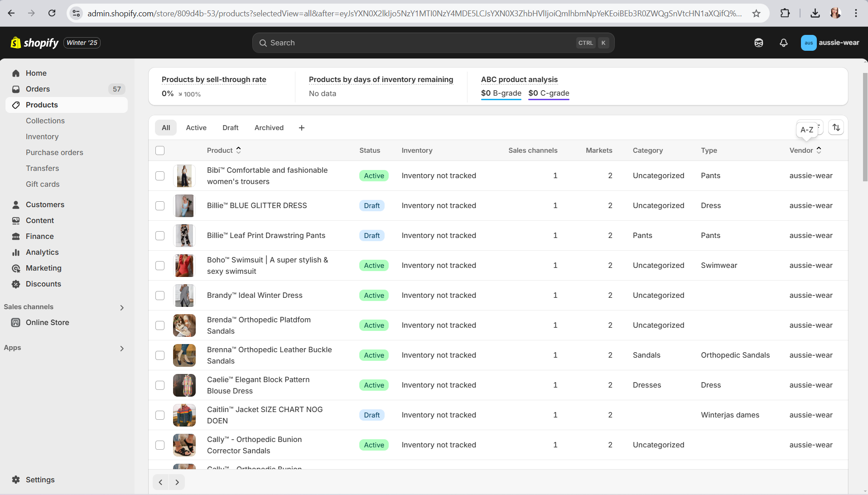Check the Billie BLUE GLITTER DRESS row

160,206
